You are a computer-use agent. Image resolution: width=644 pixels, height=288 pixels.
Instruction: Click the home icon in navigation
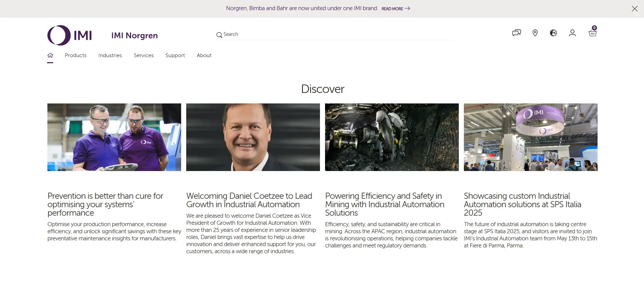point(50,55)
